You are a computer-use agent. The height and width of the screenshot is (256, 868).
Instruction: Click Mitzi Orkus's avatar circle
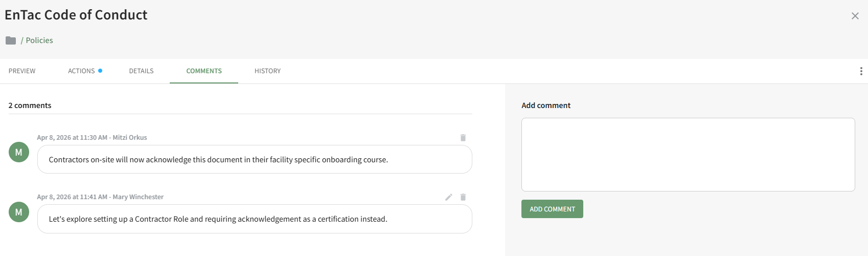pyautogui.click(x=19, y=152)
